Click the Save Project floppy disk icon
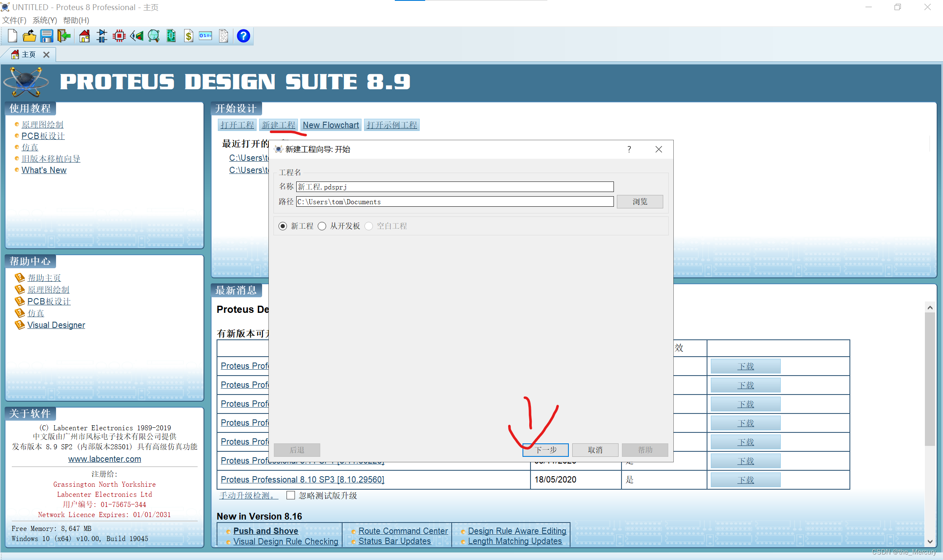Screen dimensions: 943x560 46,36
